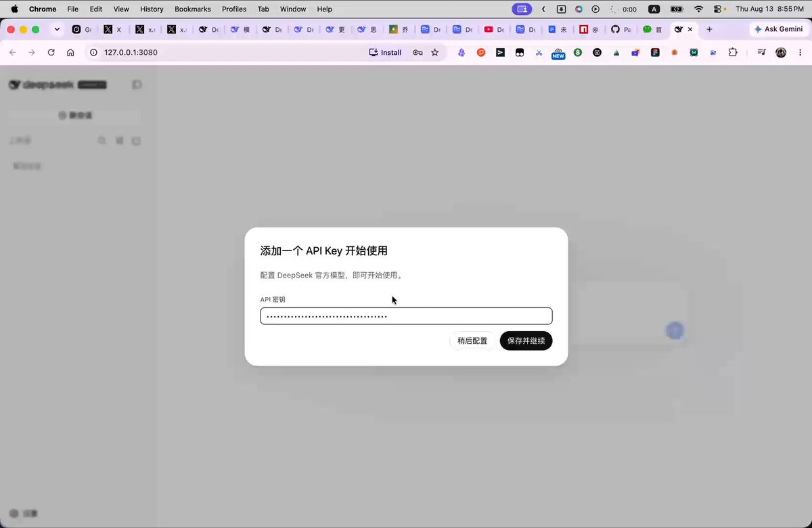The width and height of the screenshot is (812, 528).
Task: Open the Apple menu
Action: click(14, 9)
